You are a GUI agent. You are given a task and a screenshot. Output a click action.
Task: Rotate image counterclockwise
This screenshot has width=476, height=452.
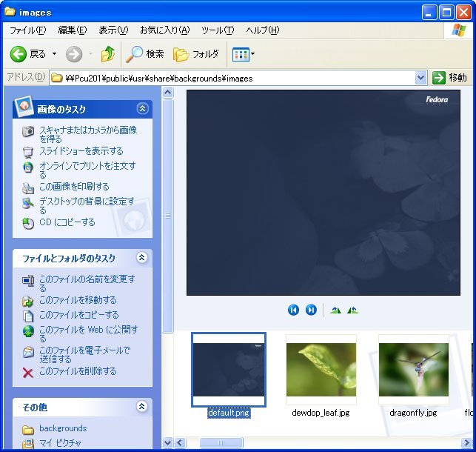click(352, 310)
